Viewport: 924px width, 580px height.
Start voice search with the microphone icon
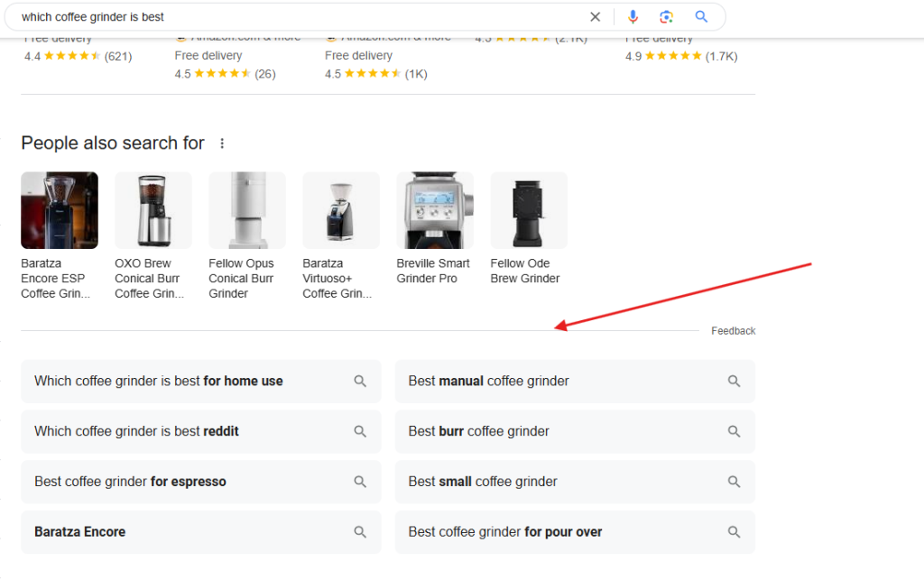click(633, 17)
